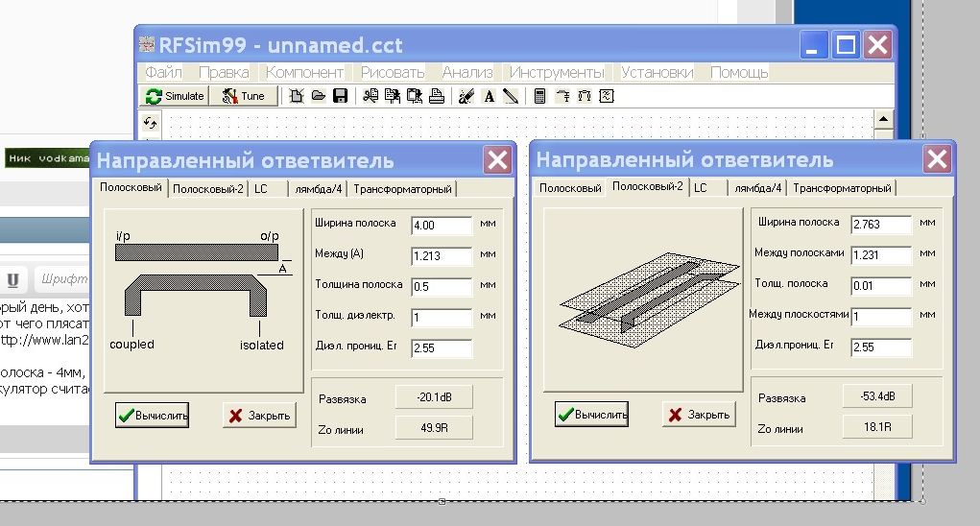Click the Ширина полоска field showing 2.763
This screenshot has width=980, height=526.
pos(881,225)
